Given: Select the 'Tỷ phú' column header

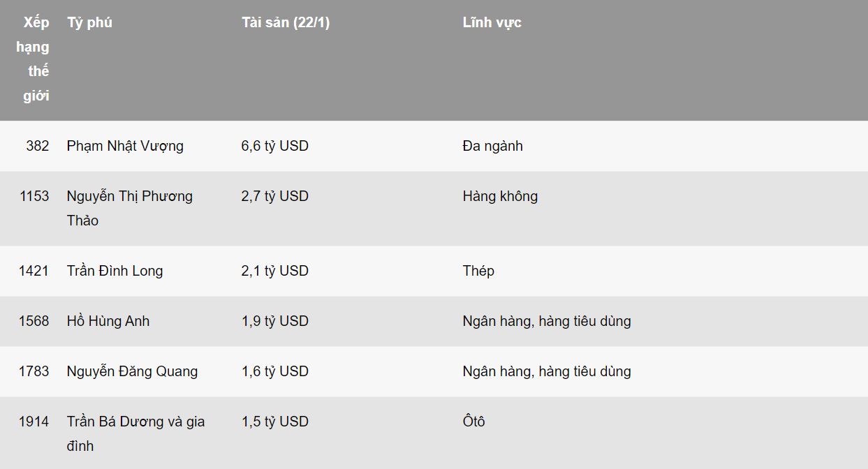Looking at the screenshot, I should coord(89,22).
